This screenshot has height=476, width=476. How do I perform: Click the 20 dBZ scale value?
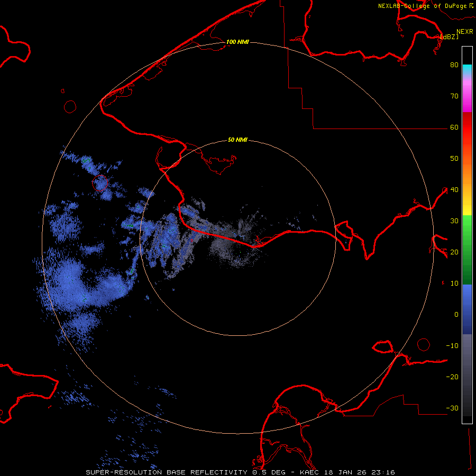coord(454,252)
